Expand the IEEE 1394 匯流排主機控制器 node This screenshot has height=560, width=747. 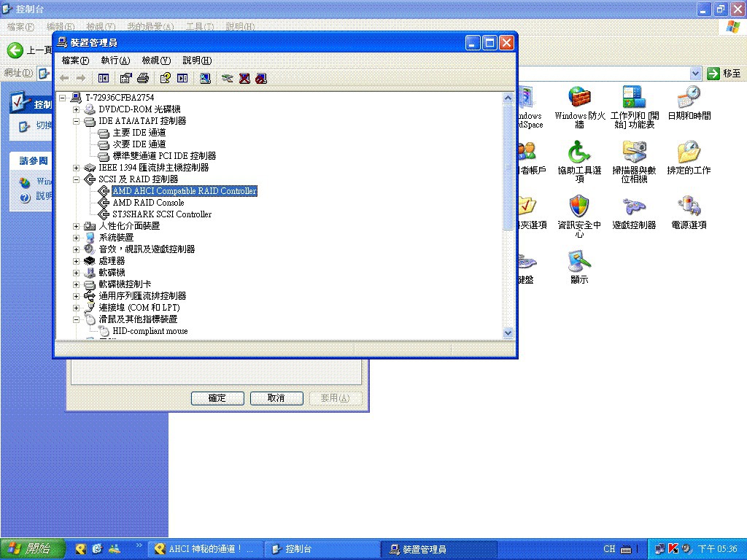(76, 168)
